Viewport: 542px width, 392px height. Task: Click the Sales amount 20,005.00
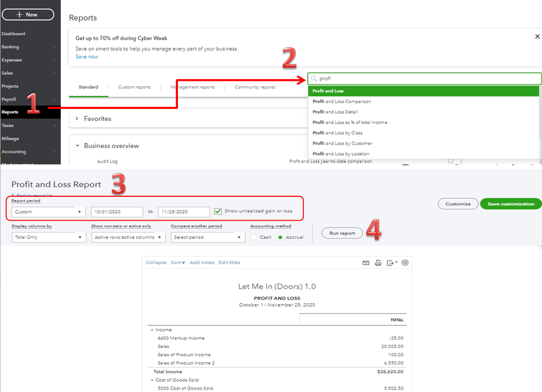[x=392, y=346]
